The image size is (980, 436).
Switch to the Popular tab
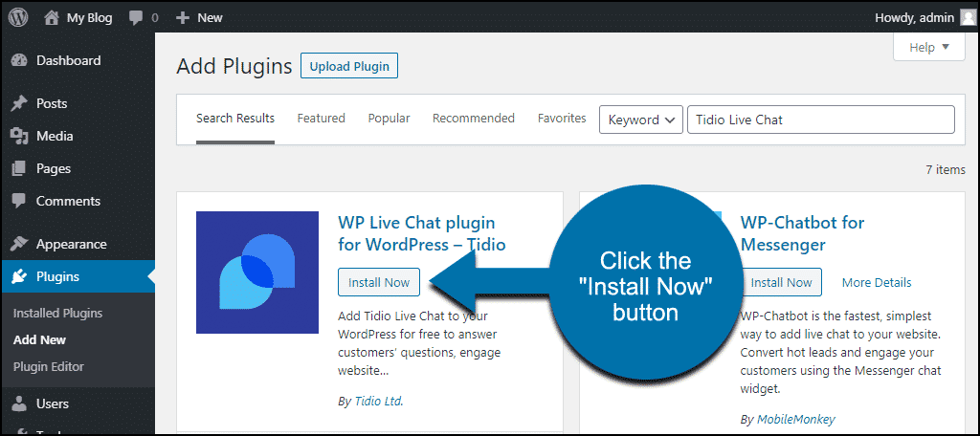pyautogui.click(x=389, y=118)
